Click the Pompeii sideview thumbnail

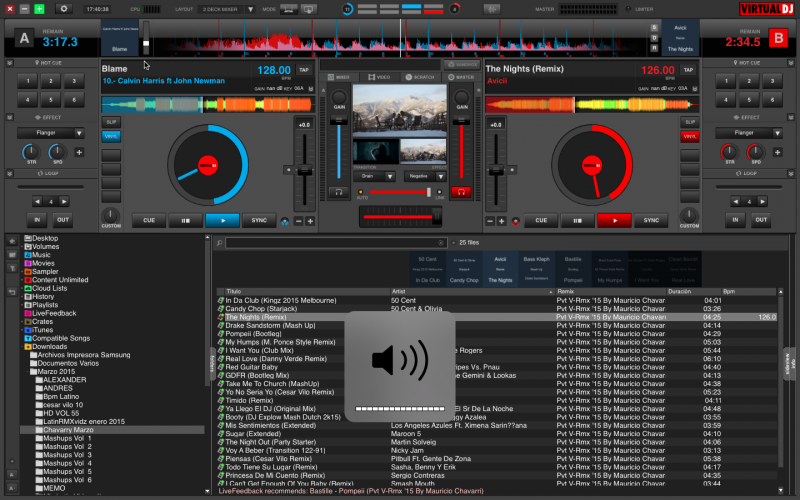(572, 269)
